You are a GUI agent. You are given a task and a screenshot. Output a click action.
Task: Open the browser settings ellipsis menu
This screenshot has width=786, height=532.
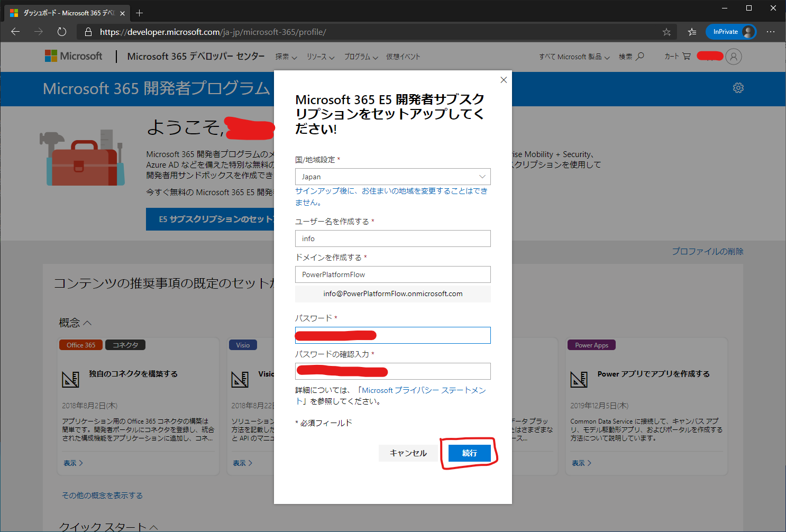point(771,32)
